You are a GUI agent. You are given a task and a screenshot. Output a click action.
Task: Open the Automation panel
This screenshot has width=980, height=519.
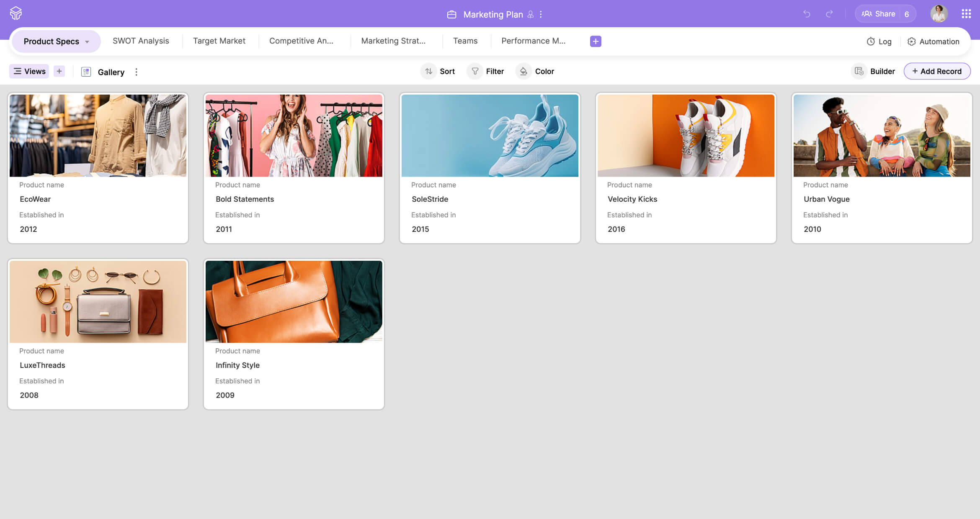[934, 41]
